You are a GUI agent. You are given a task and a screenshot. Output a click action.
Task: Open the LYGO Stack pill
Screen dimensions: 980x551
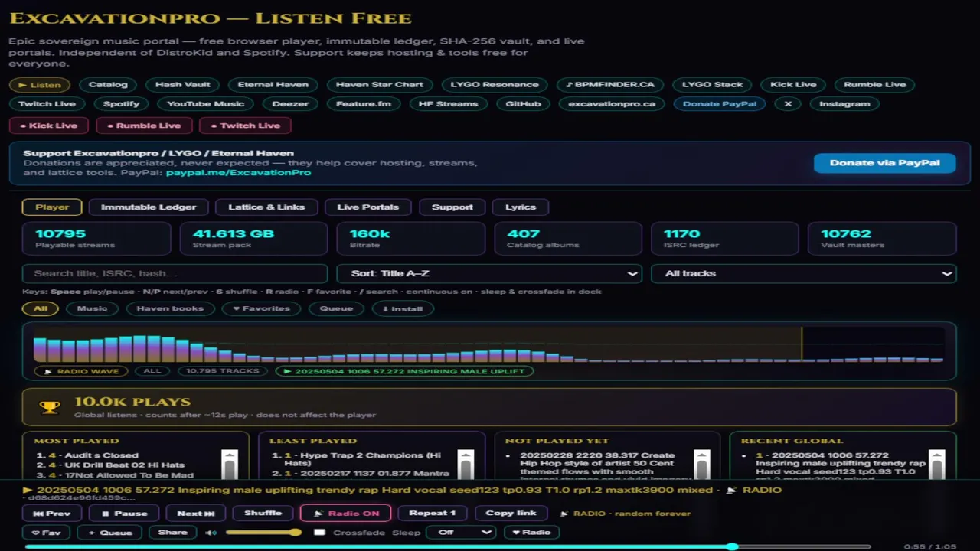click(x=713, y=84)
